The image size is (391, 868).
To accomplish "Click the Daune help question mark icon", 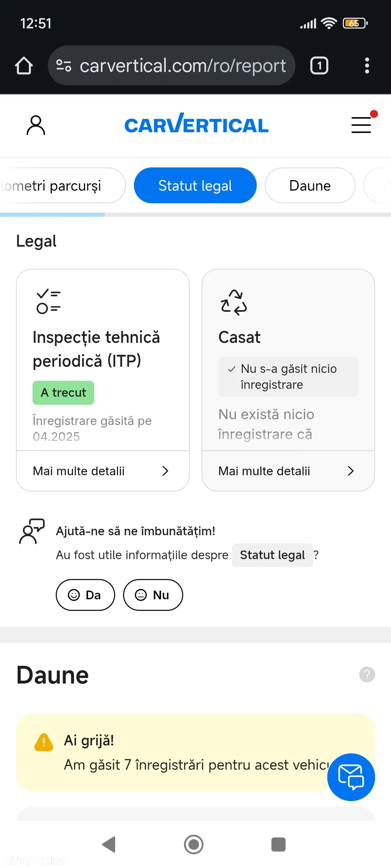I will 367,675.
